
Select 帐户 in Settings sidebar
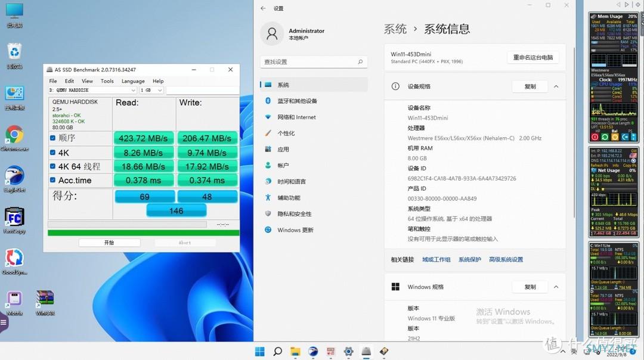[314, 166]
